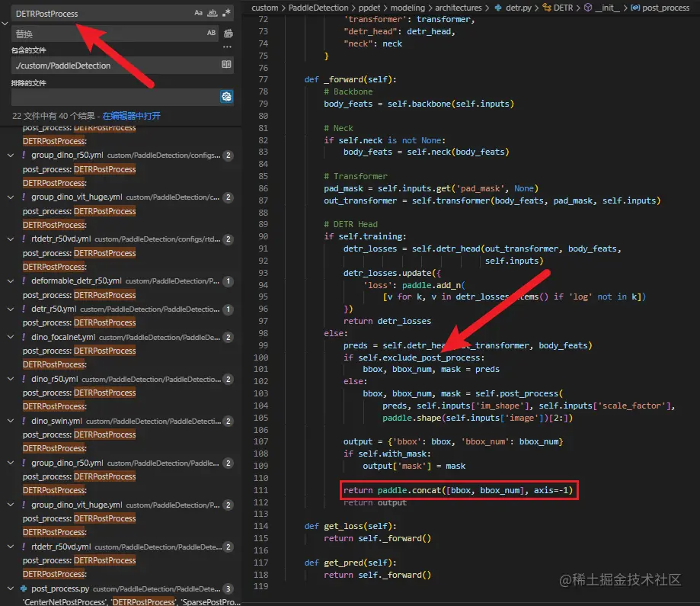
Task: Toggle Match Whole Word (ab) option
Action: [213, 13]
